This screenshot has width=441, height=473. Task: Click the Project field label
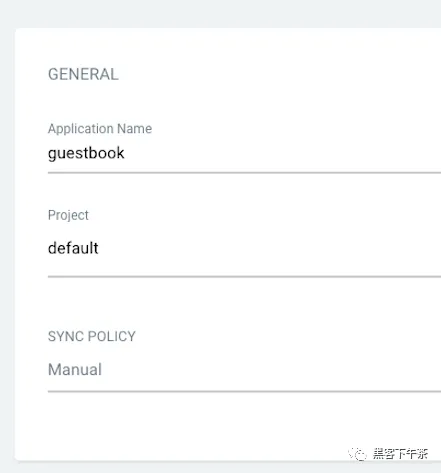(68, 215)
